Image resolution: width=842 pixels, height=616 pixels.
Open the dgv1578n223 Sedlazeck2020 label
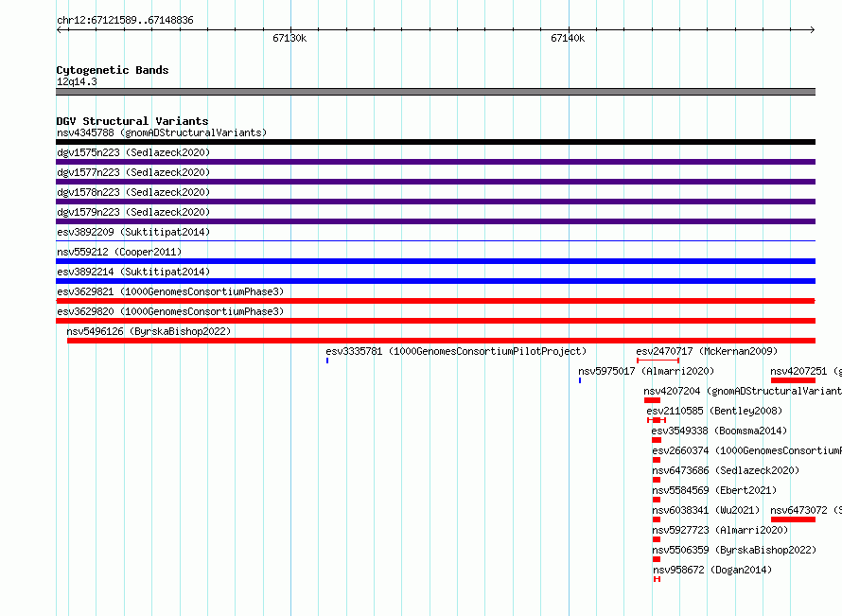133,192
